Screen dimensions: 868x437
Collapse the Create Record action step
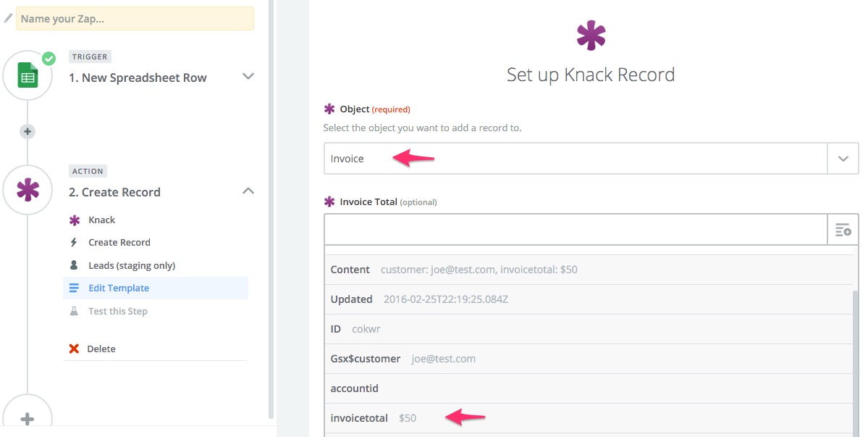tap(248, 191)
